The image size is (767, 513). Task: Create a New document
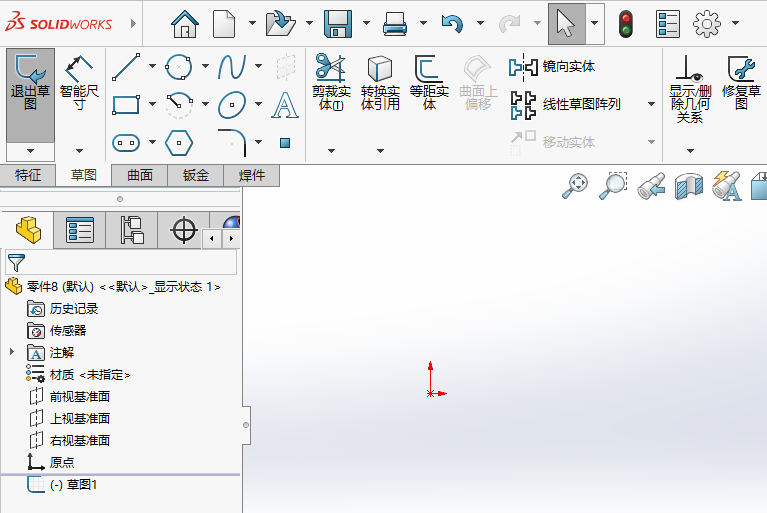(224, 23)
